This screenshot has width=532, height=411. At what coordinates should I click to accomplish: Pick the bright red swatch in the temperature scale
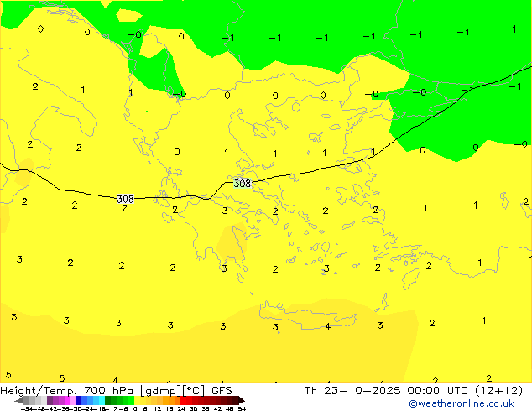tap(183, 400)
